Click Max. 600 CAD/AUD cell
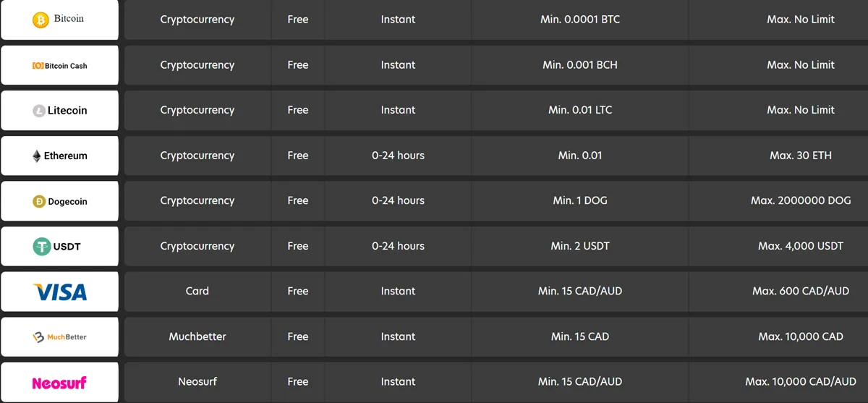The image size is (868, 403). pos(801,291)
